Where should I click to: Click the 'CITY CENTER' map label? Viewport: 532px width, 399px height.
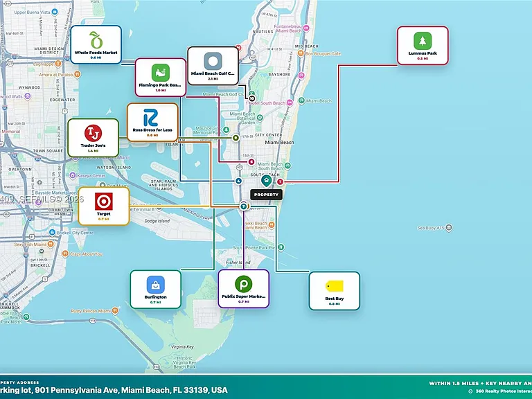[269, 135]
